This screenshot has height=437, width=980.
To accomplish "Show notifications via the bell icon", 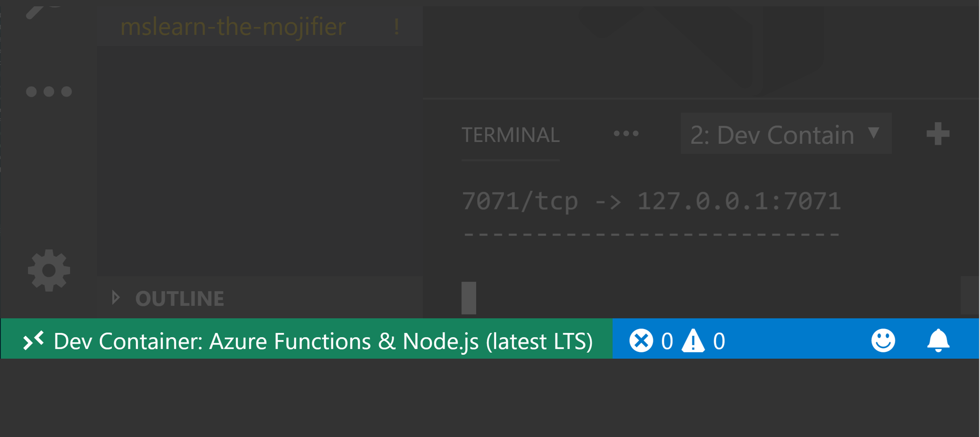I will coord(938,340).
